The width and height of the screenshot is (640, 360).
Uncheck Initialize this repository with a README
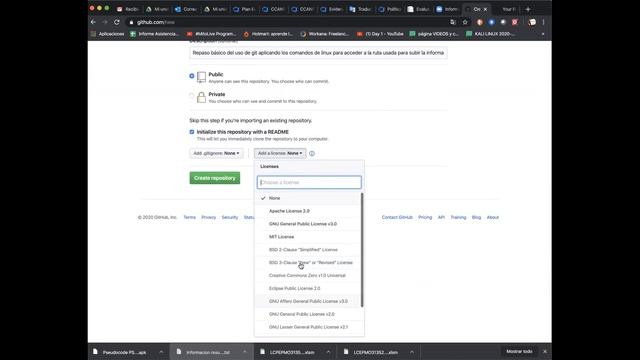pyautogui.click(x=192, y=132)
